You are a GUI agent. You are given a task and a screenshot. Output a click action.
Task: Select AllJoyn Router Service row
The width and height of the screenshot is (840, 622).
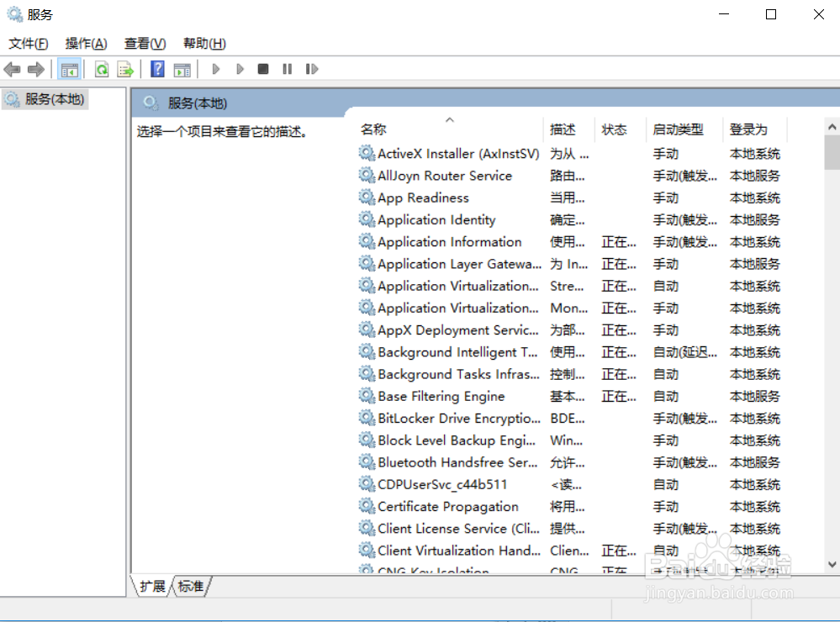(569, 176)
